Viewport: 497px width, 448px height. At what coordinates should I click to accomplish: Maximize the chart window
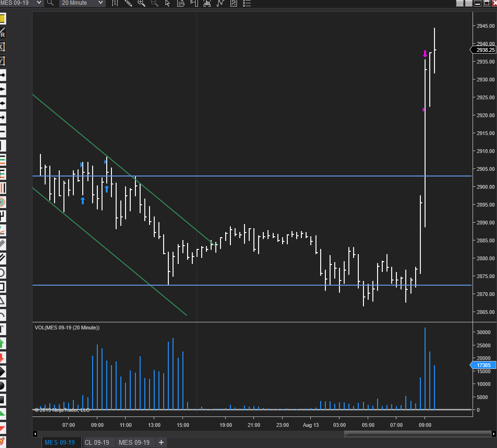[x=486, y=3]
